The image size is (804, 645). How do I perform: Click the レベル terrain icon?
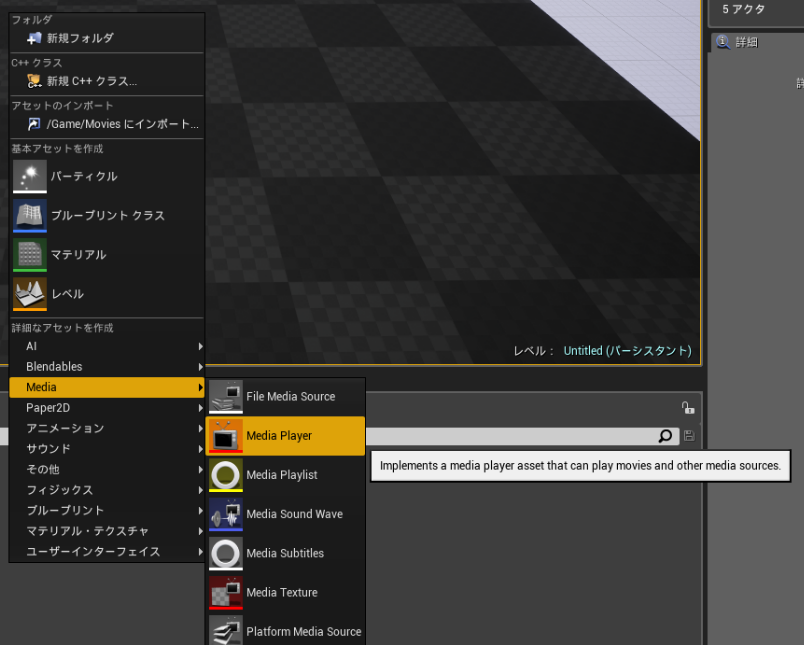click(x=30, y=294)
